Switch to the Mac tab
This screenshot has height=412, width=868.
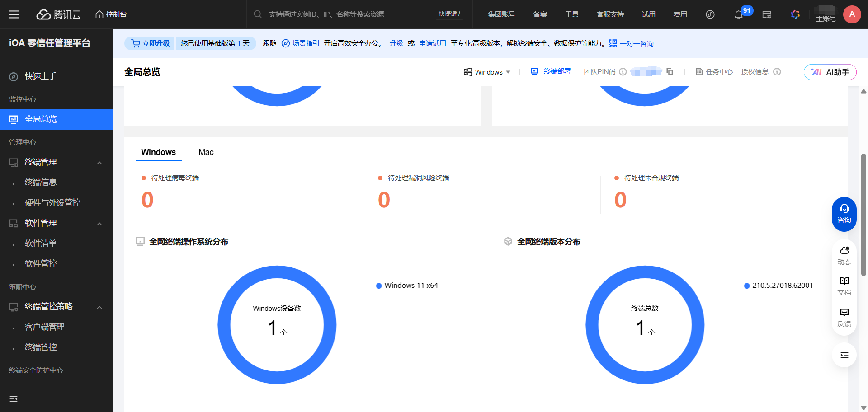point(206,152)
